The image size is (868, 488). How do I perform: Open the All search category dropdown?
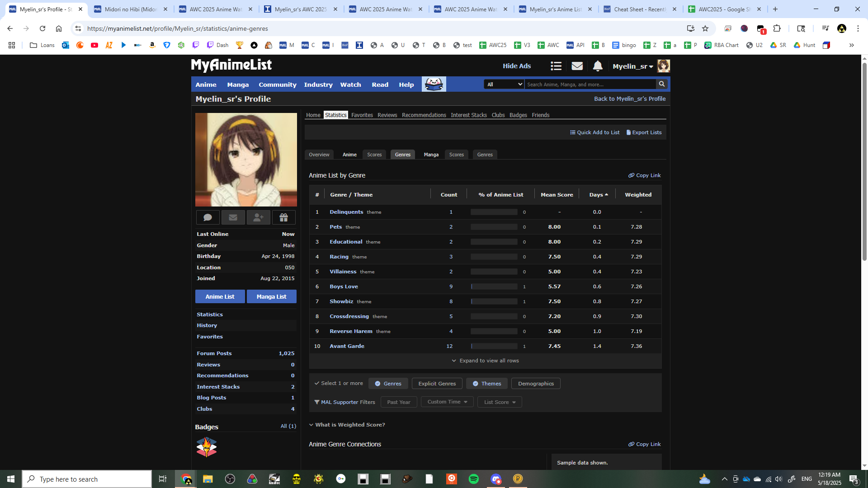tap(504, 84)
